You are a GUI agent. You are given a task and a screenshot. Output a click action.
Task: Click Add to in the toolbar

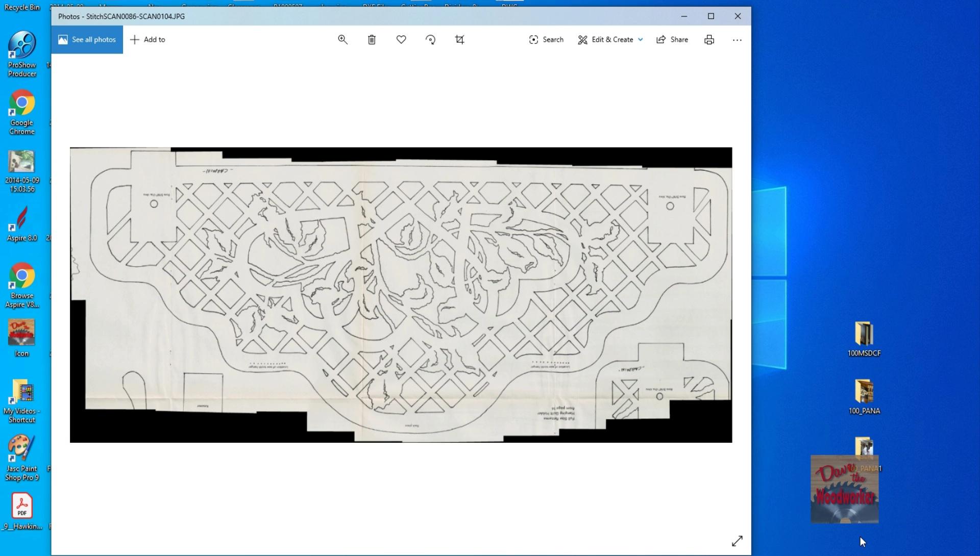coord(148,40)
